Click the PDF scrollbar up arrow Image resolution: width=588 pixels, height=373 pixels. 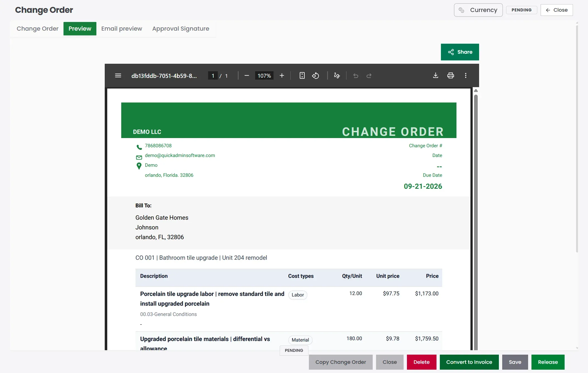pos(476,90)
